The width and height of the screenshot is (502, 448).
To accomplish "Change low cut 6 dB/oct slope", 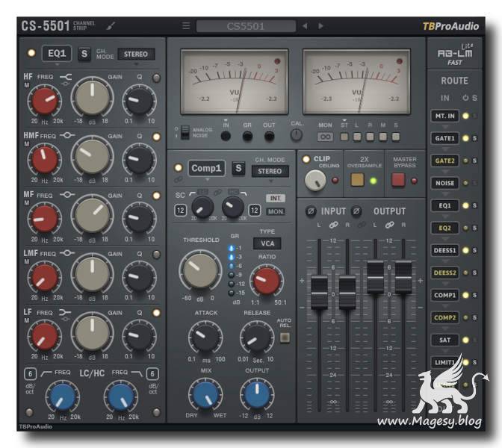I will pos(31,374).
